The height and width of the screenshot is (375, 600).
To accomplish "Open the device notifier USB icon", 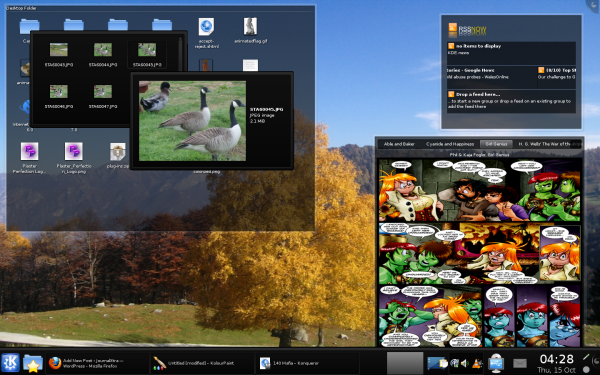I will [496, 363].
